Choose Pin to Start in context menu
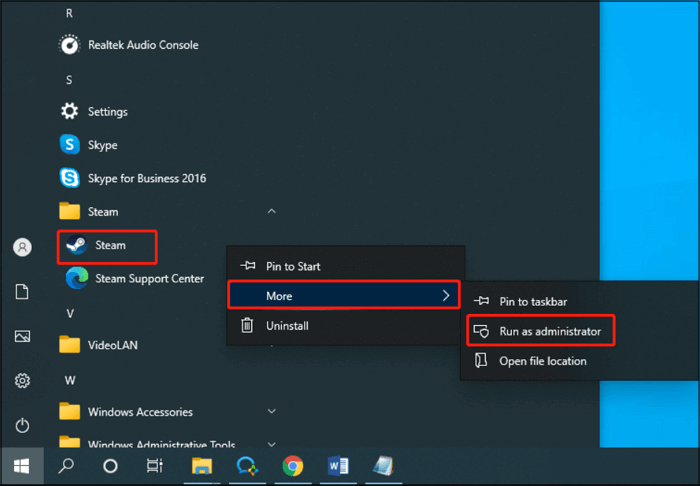This screenshot has width=700, height=486. point(293,267)
